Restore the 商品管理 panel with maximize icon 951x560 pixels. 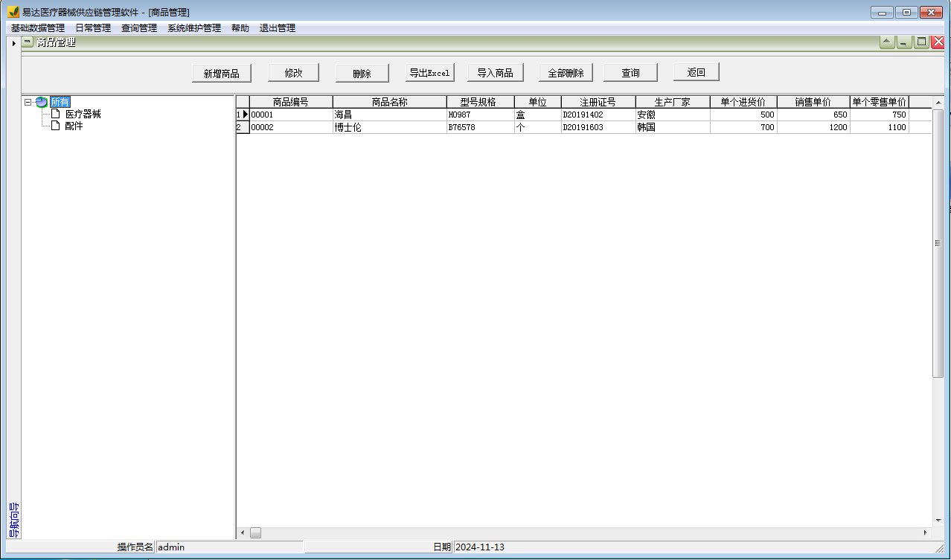921,42
